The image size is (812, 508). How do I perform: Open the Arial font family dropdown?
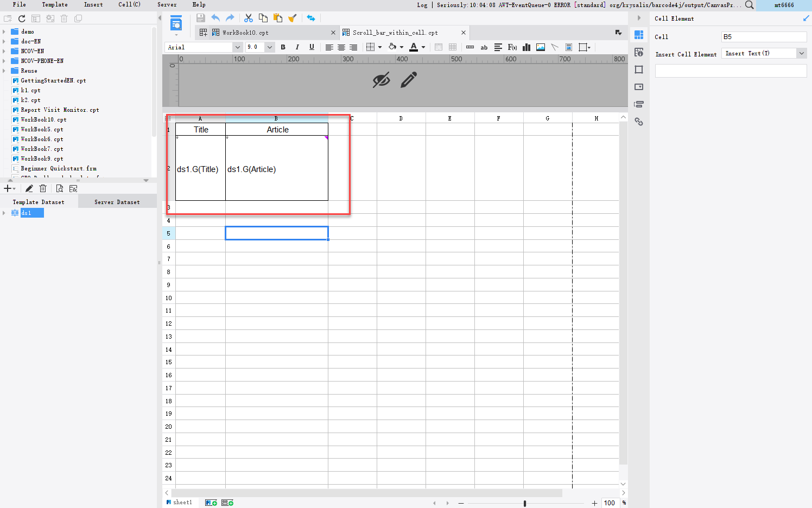[x=238, y=47]
